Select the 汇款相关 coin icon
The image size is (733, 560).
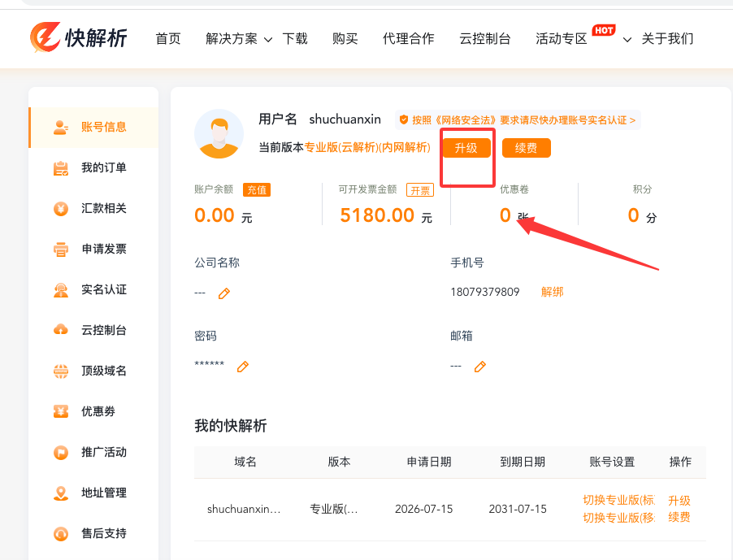[x=61, y=209]
